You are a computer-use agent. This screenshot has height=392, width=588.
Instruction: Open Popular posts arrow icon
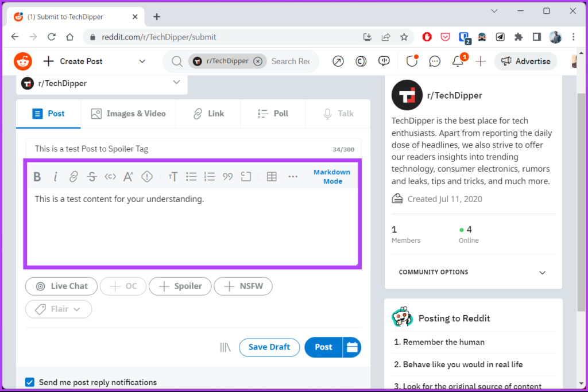[x=338, y=61]
